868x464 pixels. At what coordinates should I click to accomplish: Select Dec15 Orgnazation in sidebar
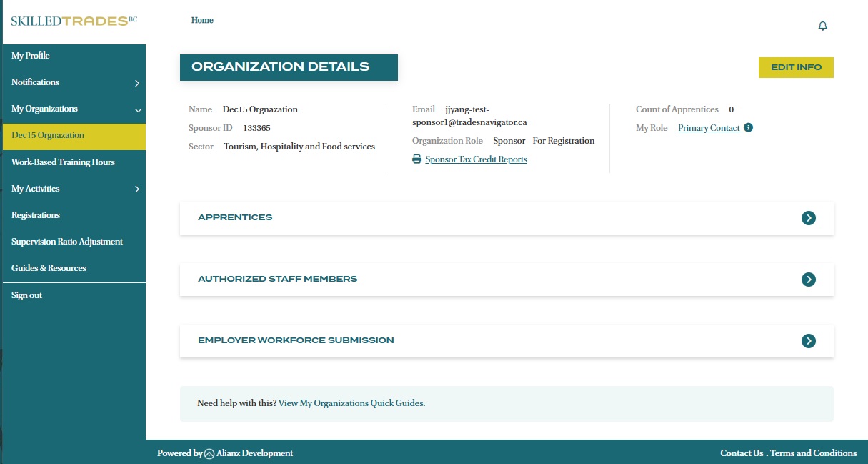tap(48, 136)
